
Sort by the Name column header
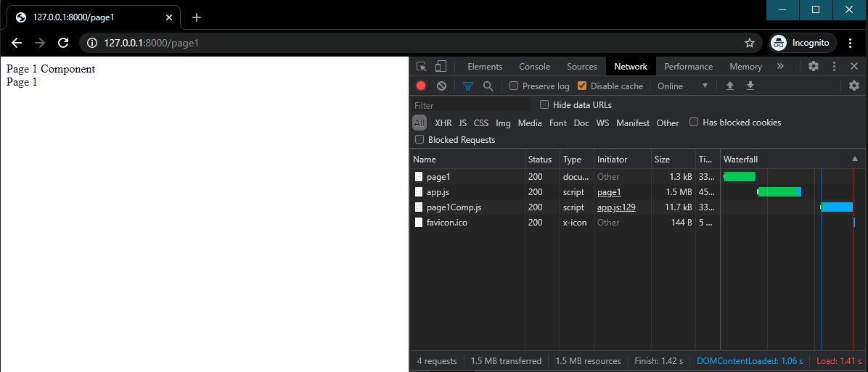pyautogui.click(x=468, y=160)
